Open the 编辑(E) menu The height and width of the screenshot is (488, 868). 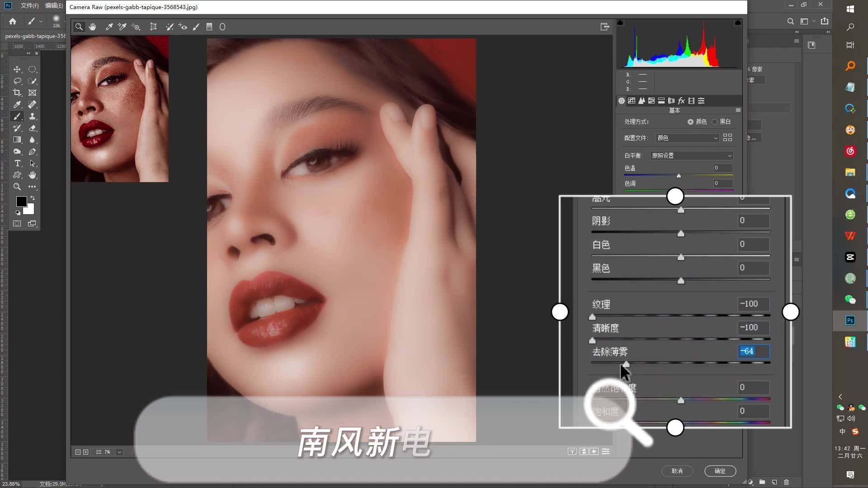54,5
